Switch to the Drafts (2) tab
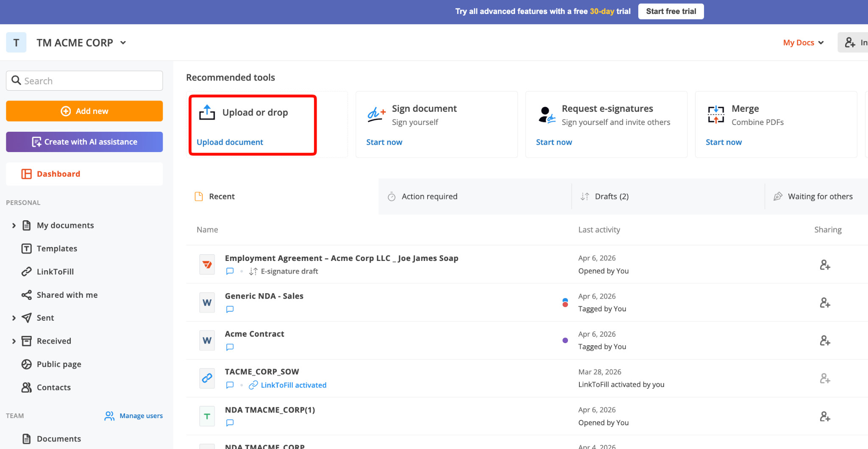Viewport: 868px width, 449px height. [668, 197]
